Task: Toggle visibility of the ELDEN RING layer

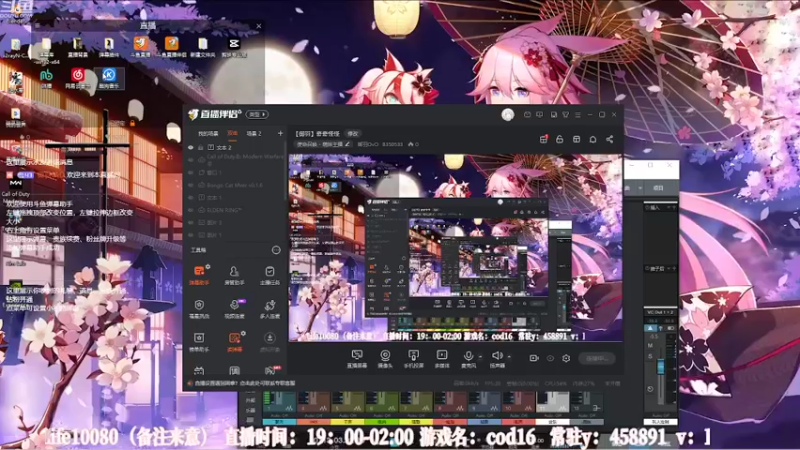Action: tap(191, 210)
